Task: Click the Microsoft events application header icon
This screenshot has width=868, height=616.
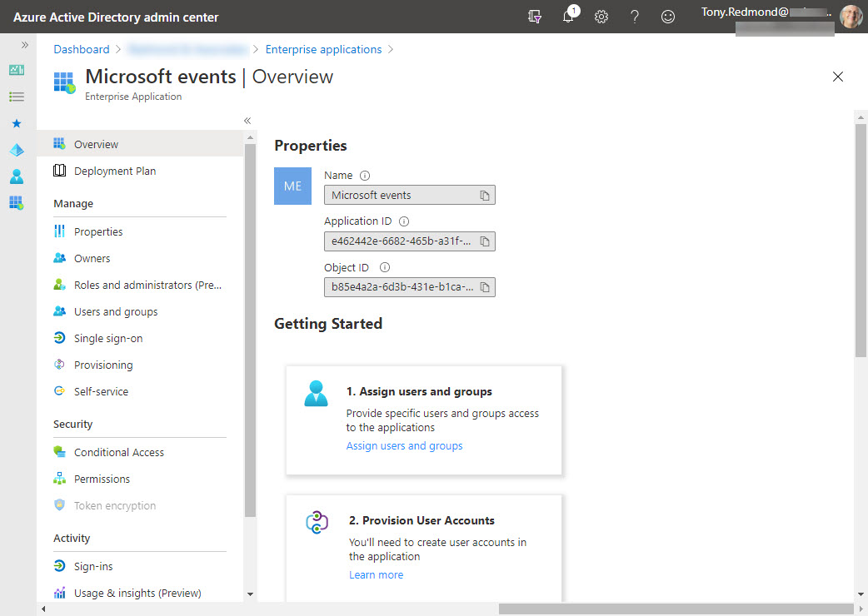Action: (65, 82)
